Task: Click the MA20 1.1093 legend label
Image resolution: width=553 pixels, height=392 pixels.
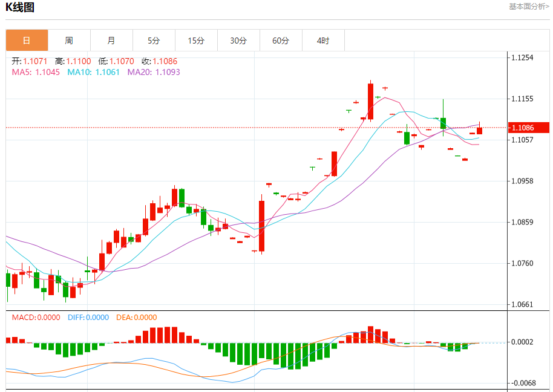Action: 154,72
